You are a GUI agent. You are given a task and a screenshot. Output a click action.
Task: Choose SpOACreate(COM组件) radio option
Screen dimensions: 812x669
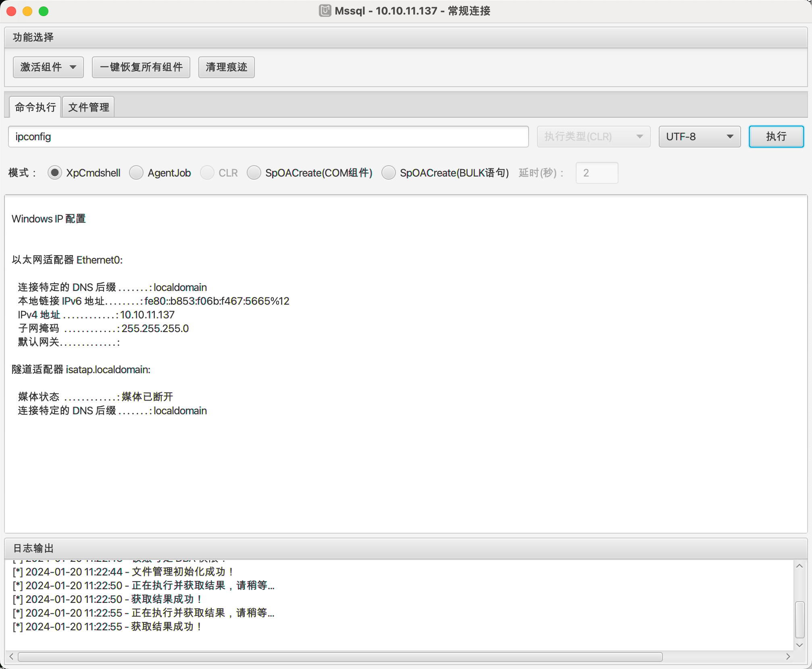pos(254,173)
